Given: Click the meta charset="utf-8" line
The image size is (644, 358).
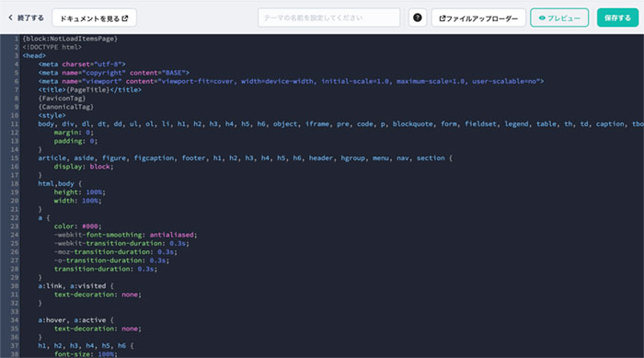Looking at the screenshot, I should click(x=82, y=64).
